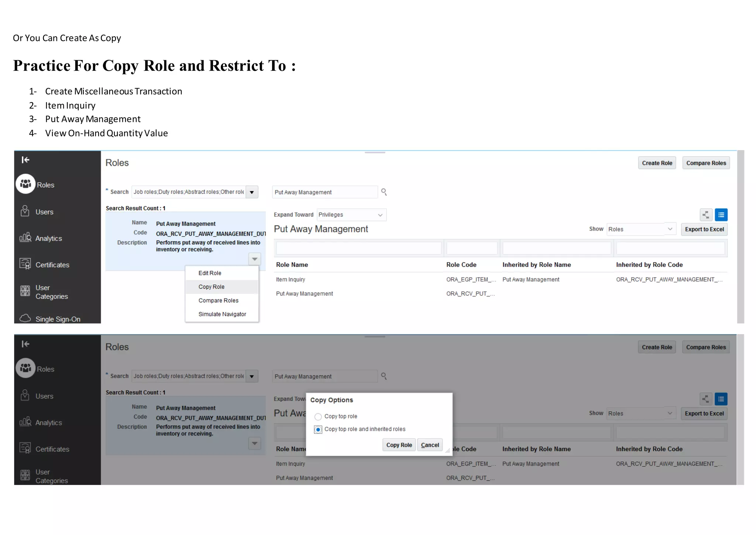Confirm with the Copy Role dialog button

click(x=399, y=445)
